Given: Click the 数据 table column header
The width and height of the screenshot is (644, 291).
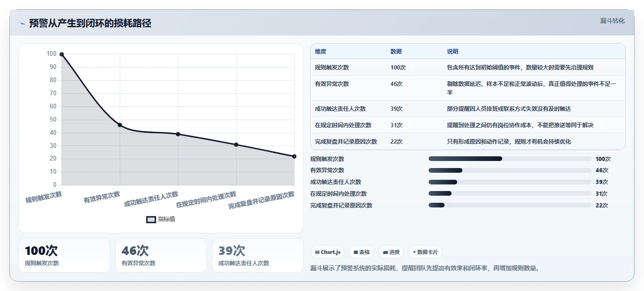Looking at the screenshot, I should (396, 52).
